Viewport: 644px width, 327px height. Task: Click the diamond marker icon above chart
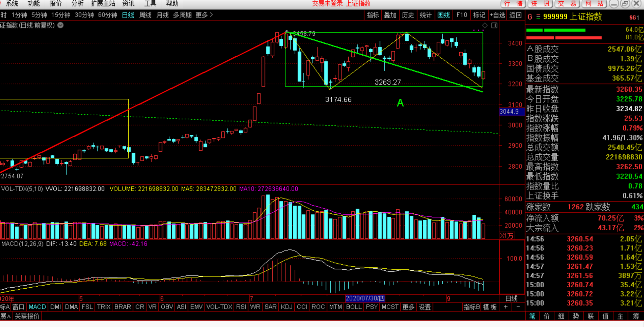point(485,25)
